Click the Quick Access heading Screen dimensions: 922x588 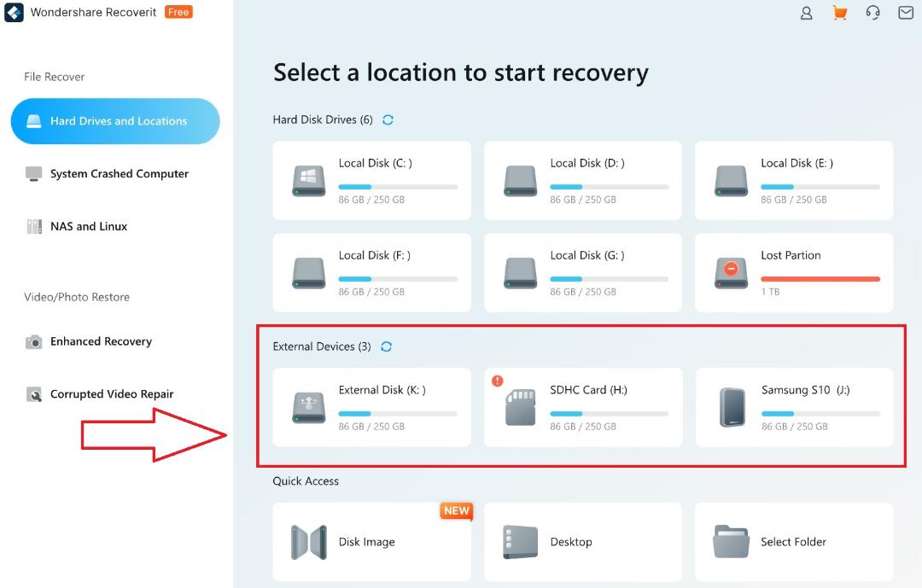point(306,481)
